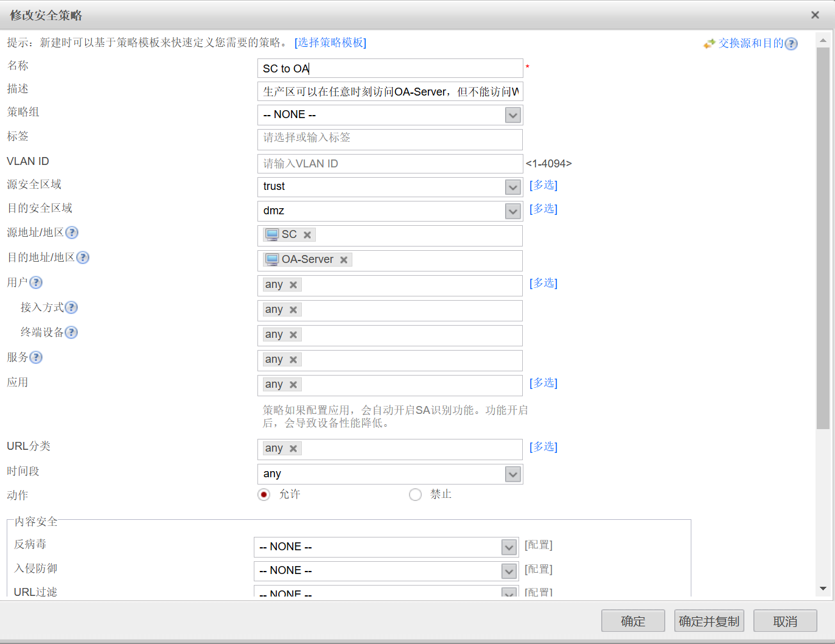The width and height of the screenshot is (835, 644).
Task: Remove the SC source address tag
Action: click(x=307, y=235)
